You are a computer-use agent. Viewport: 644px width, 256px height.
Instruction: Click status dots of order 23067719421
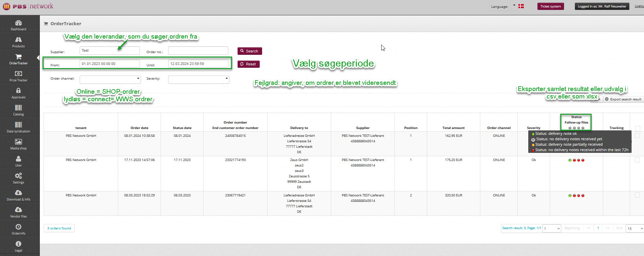(576, 196)
